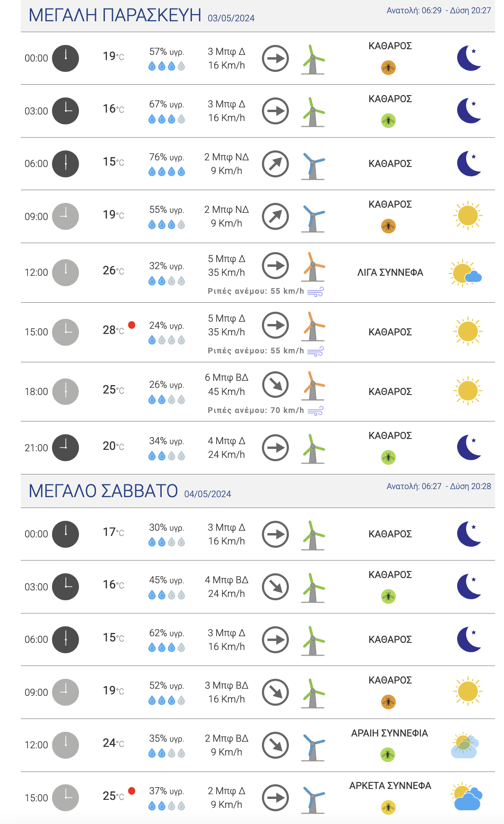
Task: Click the sun icon in Friday's 15:00 row
Action: pos(468,331)
